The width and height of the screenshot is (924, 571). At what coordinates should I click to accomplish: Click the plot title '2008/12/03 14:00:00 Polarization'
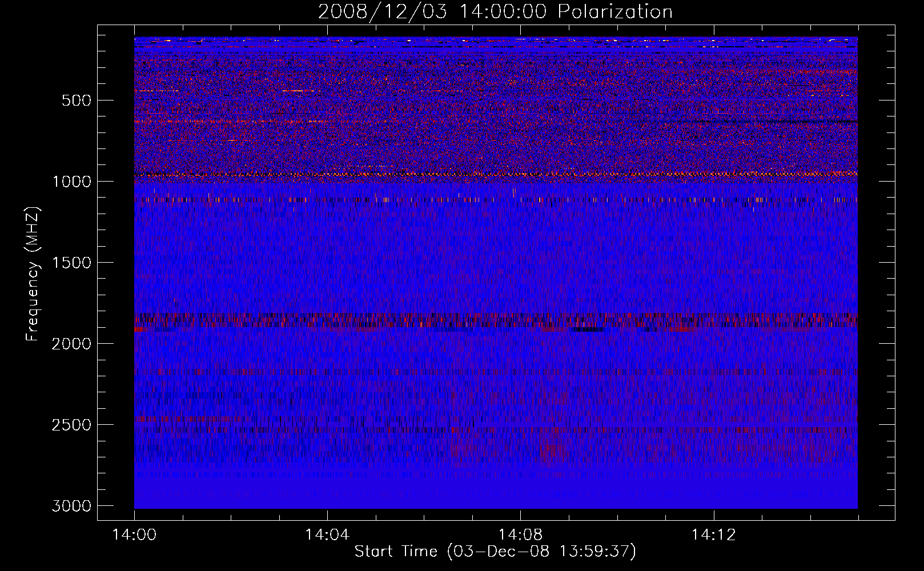point(495,12)
